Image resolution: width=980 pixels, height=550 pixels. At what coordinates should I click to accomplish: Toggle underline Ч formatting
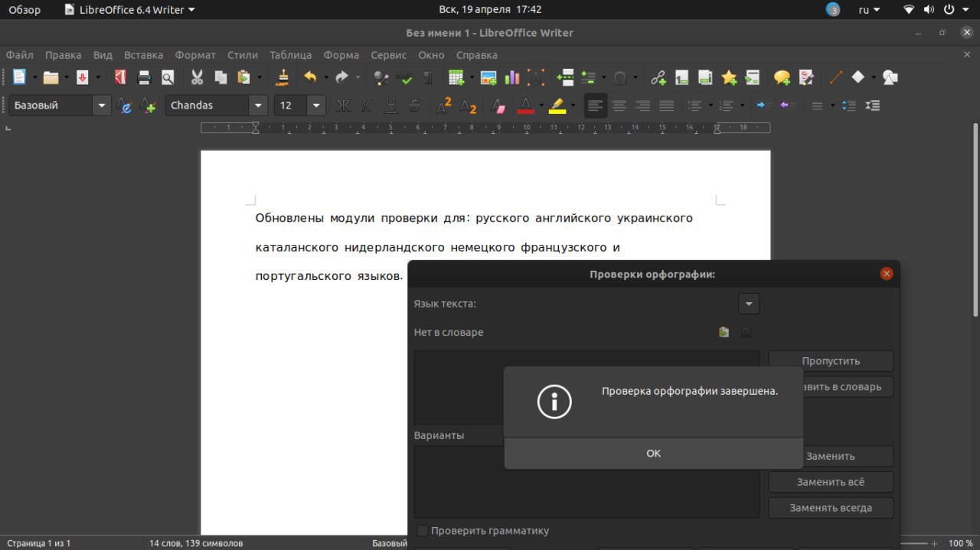point(391,106)
